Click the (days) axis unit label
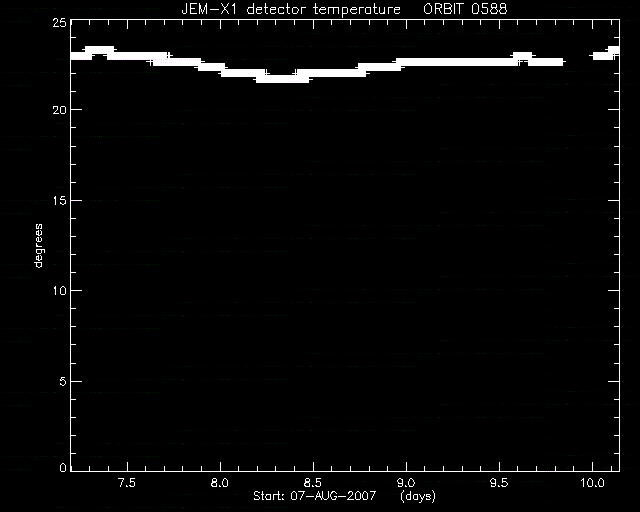Viewport: 640px width, 512px height. coord(418,496)
